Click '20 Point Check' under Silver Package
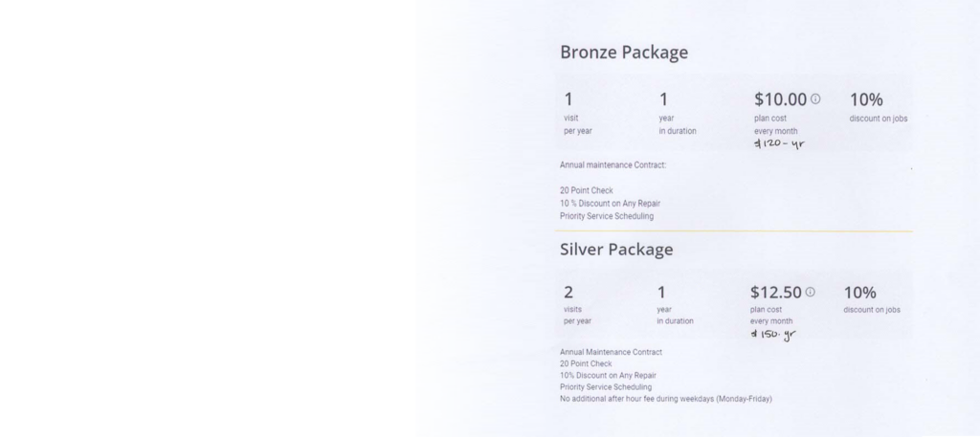 pyautogui.click(x=586, y=364)
